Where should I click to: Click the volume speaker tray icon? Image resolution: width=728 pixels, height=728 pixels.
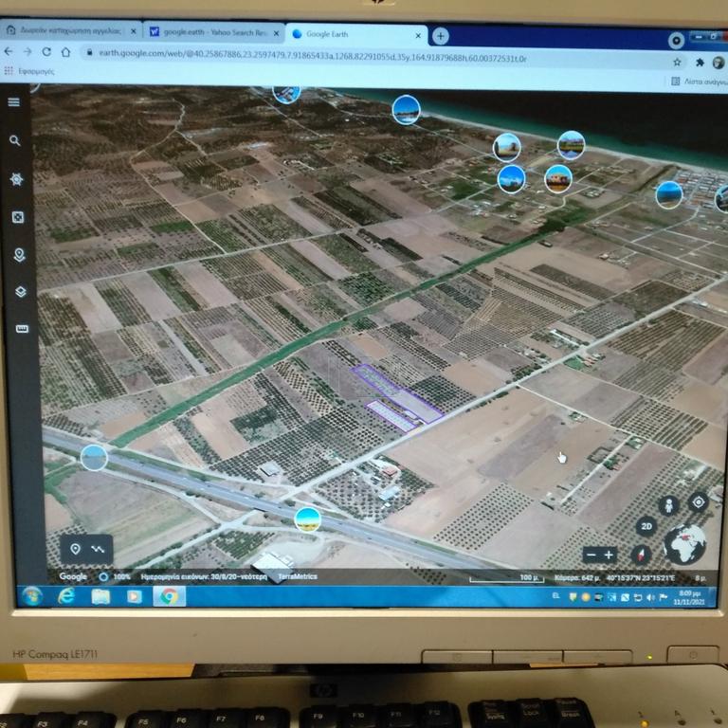point(650,597)
